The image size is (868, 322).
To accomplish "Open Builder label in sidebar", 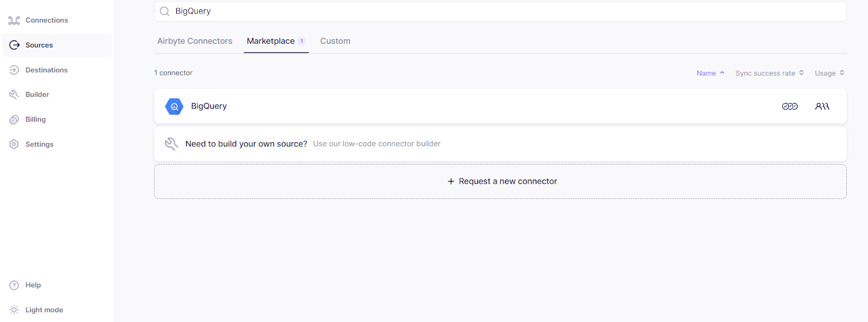I will tap(37, 94).
